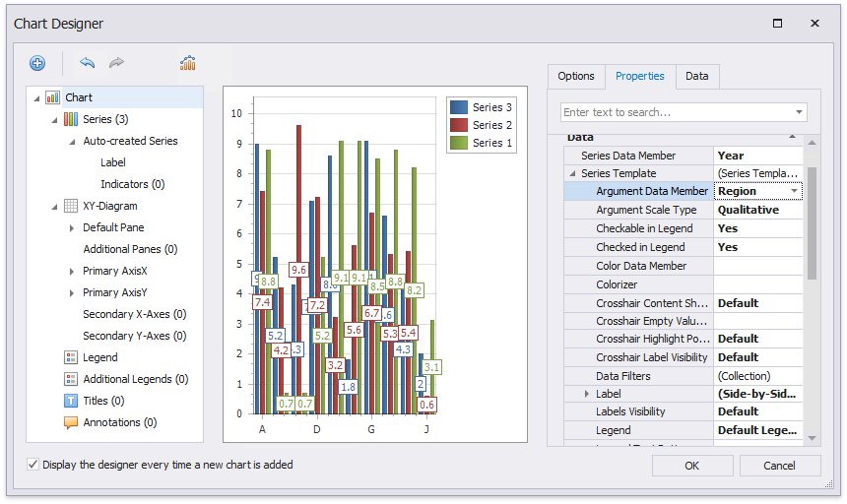Click the Titles (0) icon
Screen dimensions: 847x504
[x=71, y=401]
